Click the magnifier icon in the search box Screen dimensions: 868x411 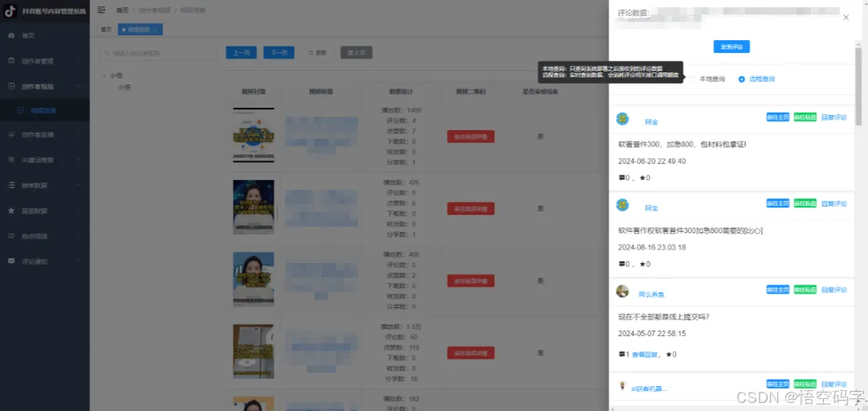(108, 53)
